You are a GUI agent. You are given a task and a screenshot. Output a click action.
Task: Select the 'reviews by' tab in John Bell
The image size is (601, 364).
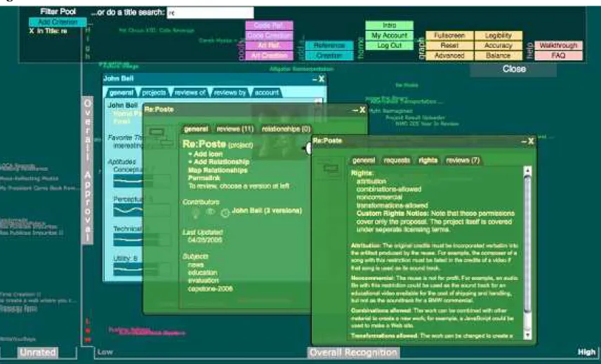[230, 93]
